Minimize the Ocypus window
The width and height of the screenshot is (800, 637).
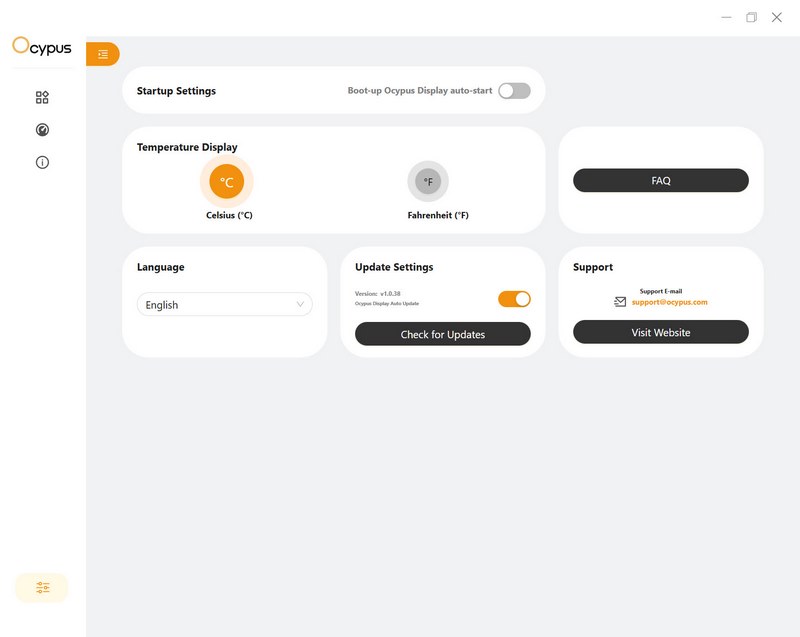[726, 18]
